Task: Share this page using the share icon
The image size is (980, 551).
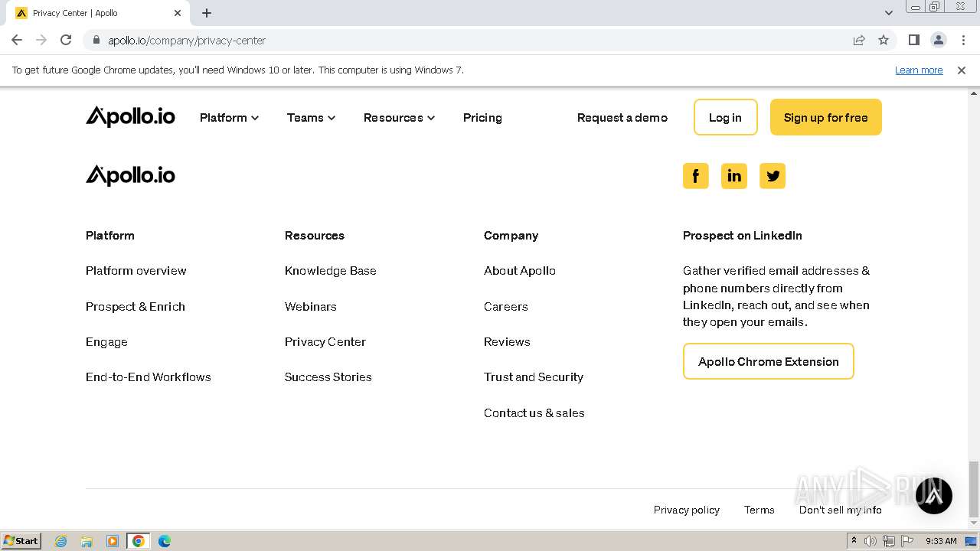Action: (x=859, y=40)
